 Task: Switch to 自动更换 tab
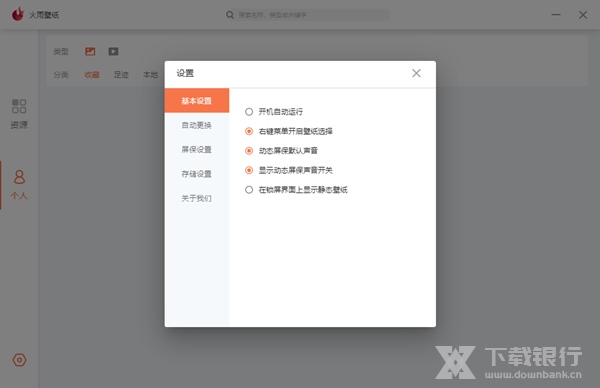[x=197, y=125]
